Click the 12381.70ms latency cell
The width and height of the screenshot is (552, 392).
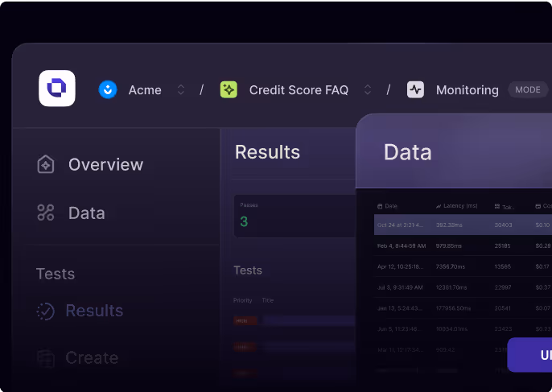point(451,287)
